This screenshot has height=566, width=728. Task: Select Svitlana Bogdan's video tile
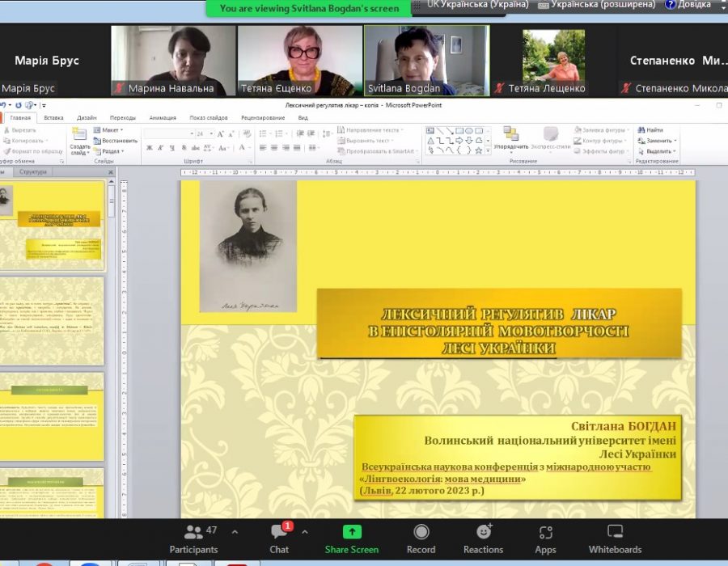tap(426, 61)
